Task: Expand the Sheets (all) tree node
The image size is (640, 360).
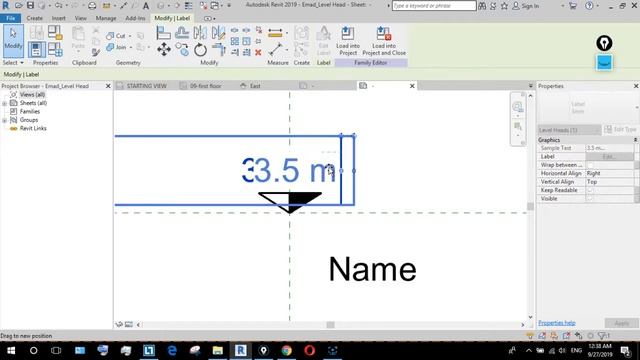Action: [4, 103]
